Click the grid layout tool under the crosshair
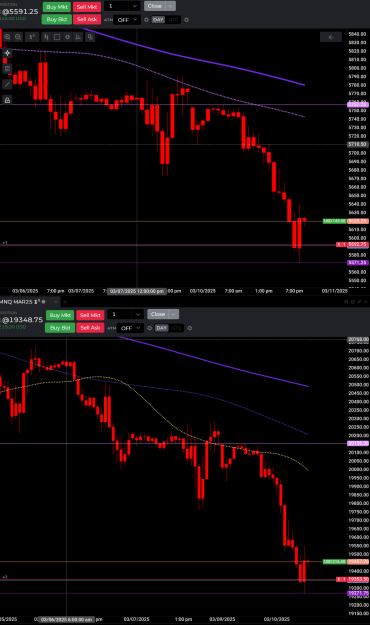The width and height of the screenshot is (370, 625). pos(7,69)
